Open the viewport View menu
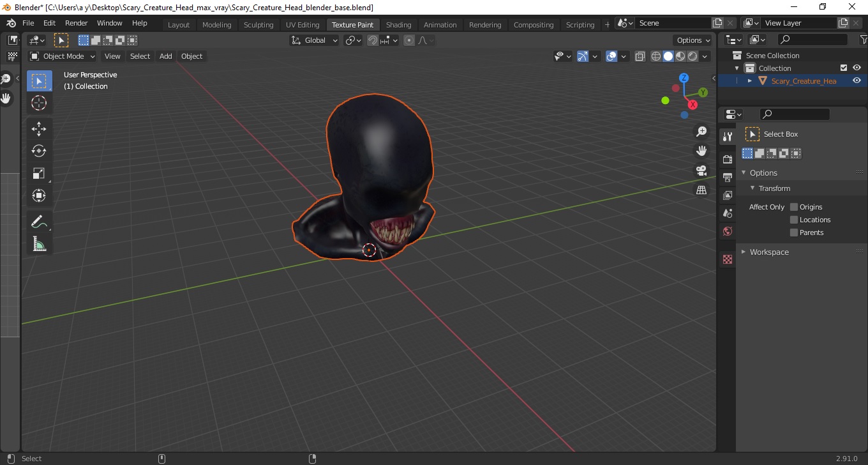The width and height of the screenshot is (868, 465). coord(112,56)
